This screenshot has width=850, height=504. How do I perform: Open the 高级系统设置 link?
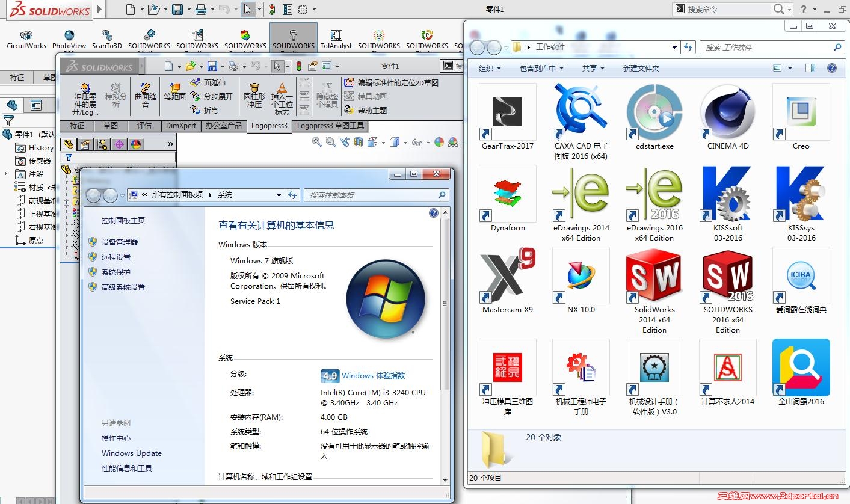[x=123, y=287]
